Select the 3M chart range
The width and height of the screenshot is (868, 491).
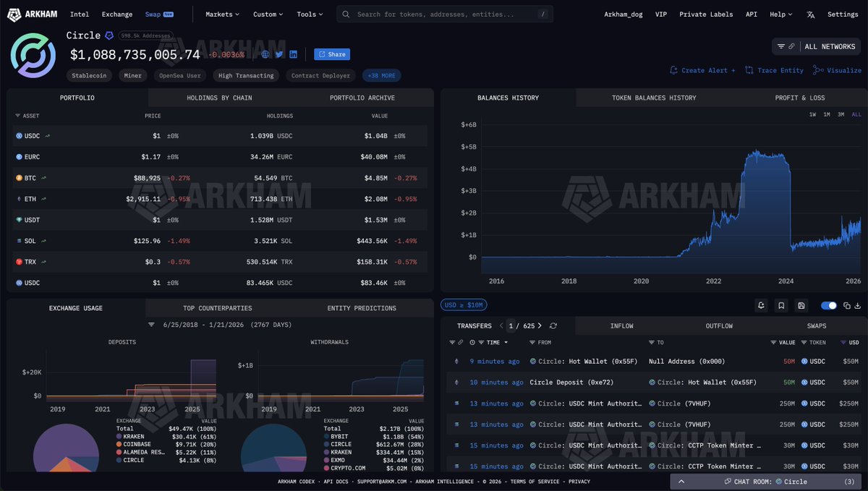coord(841,114)
